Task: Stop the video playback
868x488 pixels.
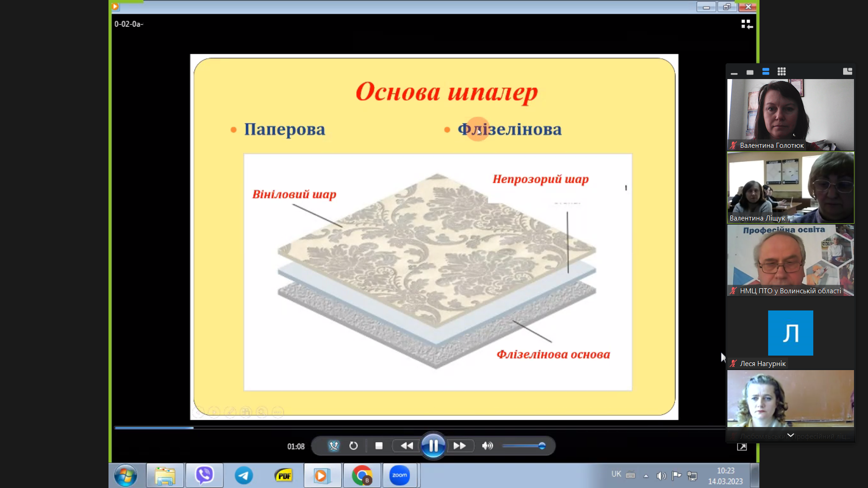Action: point(379,446)
